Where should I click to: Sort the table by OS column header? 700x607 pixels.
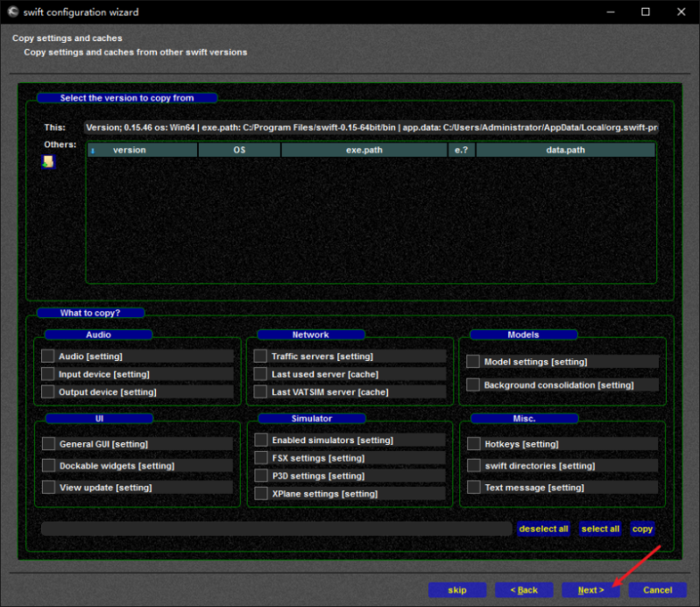point(239,150)
